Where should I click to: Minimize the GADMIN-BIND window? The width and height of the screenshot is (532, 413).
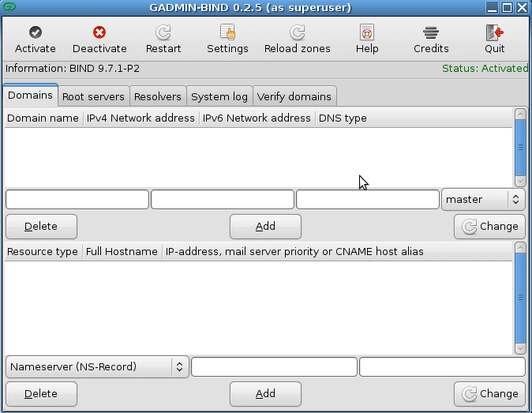coord(492,7)
